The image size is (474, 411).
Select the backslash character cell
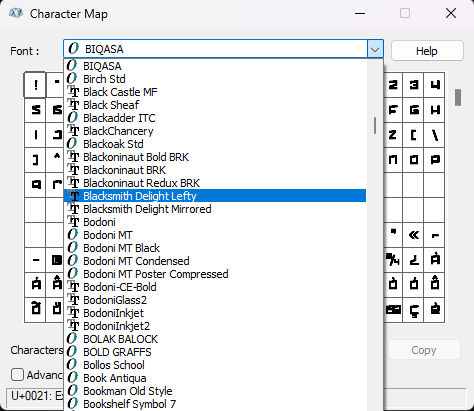[x=435, y=135]
